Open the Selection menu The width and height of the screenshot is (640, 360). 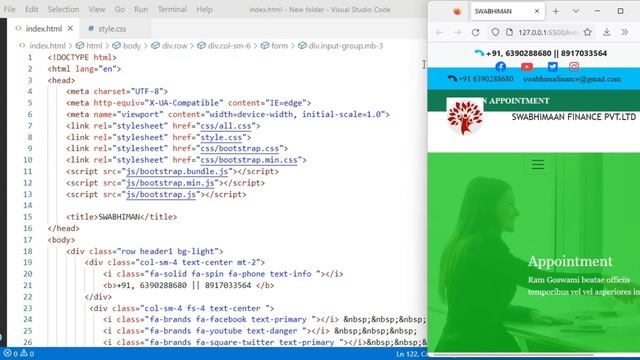[x=63, y=9]
